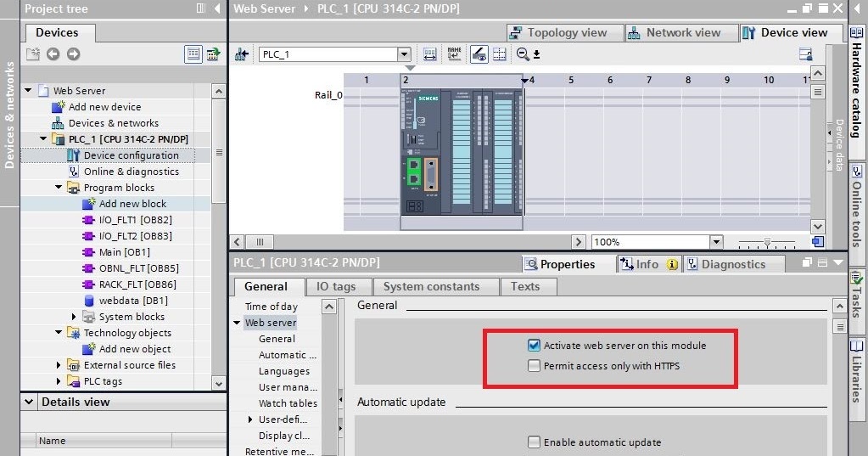Open the PLC_1 device selection dropdown

point(404,54)
